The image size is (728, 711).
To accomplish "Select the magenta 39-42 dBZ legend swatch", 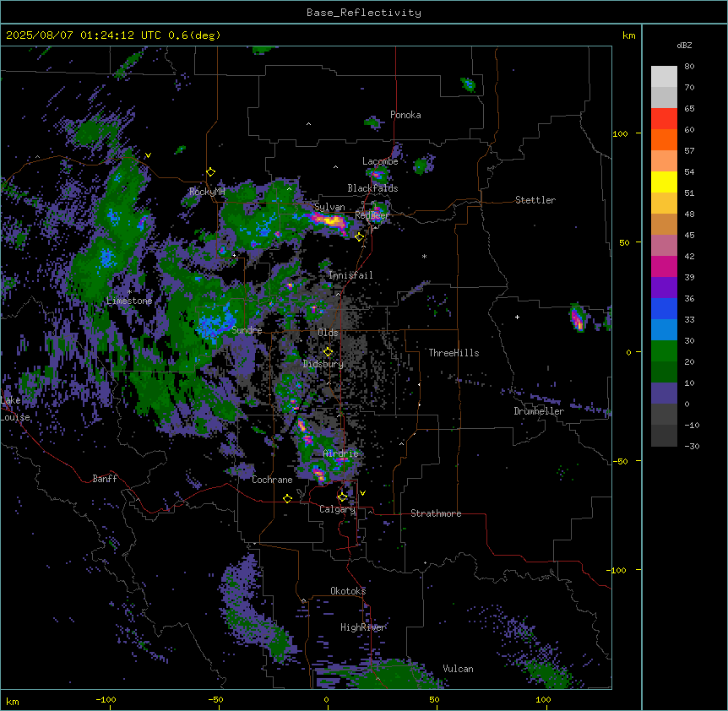I will (664, 266).
